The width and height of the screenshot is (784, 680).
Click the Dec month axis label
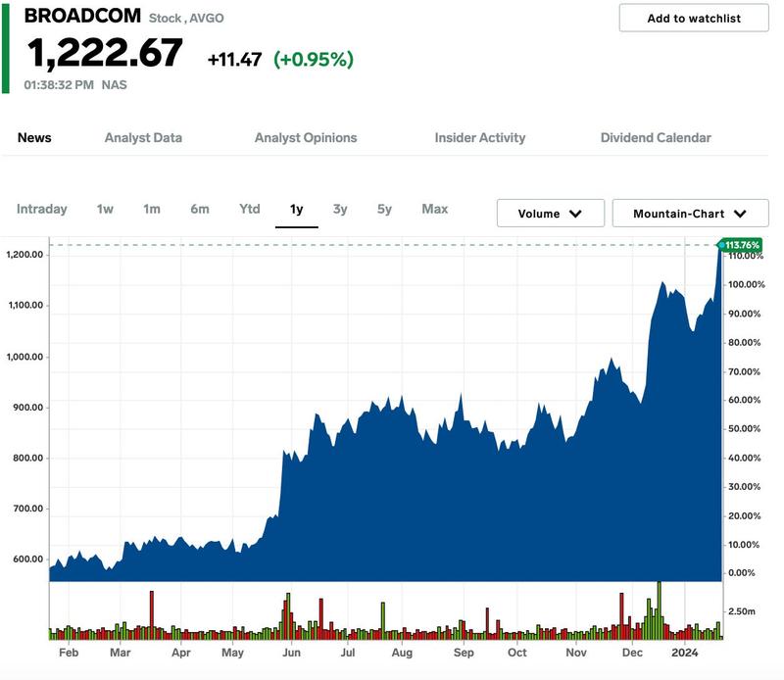coord(632,653)
